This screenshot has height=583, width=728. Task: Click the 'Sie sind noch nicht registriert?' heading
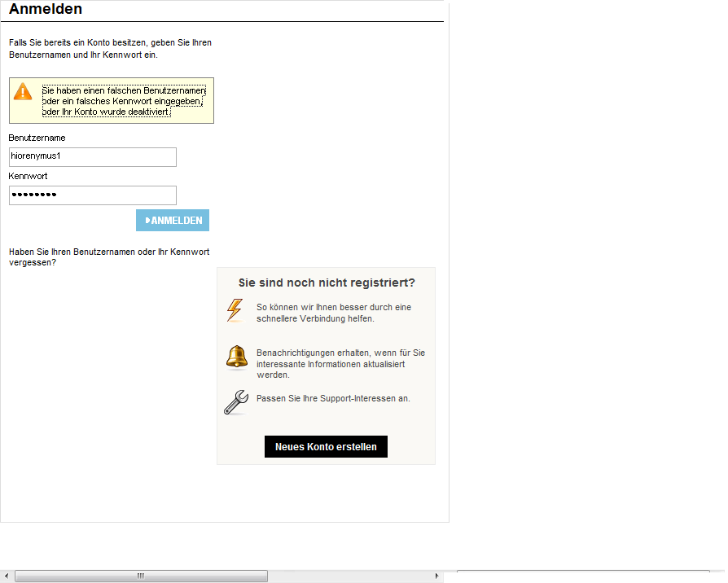coord(327,283)
